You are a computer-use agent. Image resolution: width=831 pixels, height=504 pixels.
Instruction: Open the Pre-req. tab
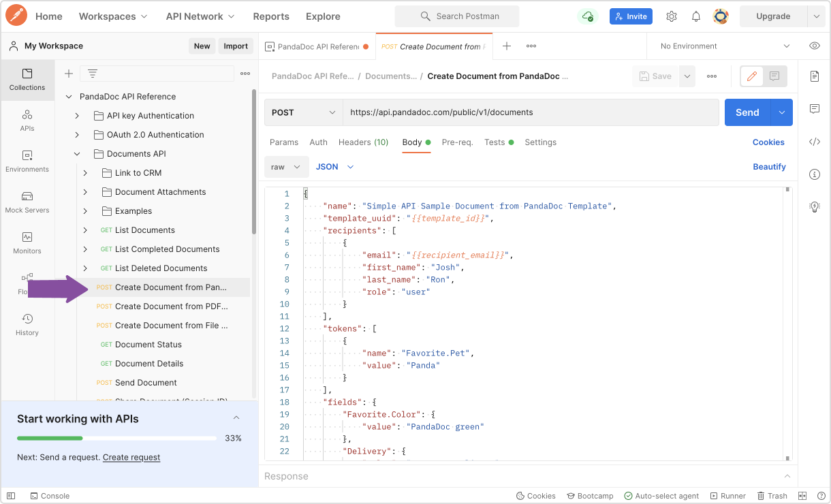coord(457,142)
